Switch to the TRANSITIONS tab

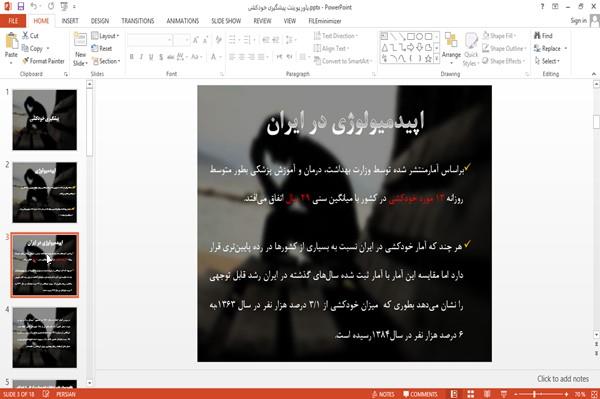point(138,21)
